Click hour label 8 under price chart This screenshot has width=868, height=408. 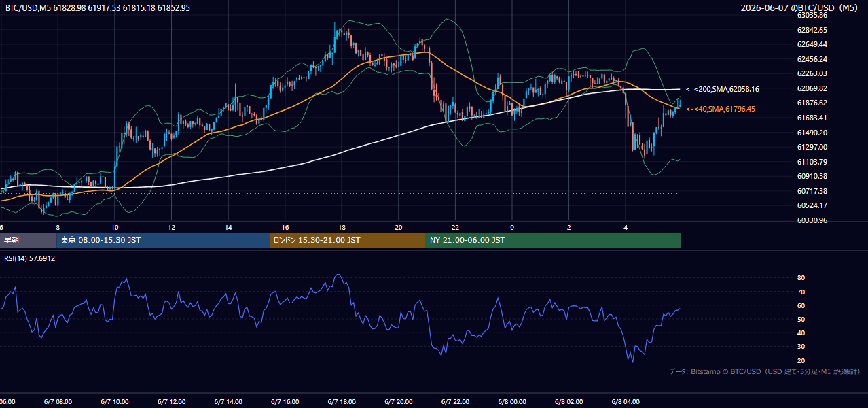point(58,228)
